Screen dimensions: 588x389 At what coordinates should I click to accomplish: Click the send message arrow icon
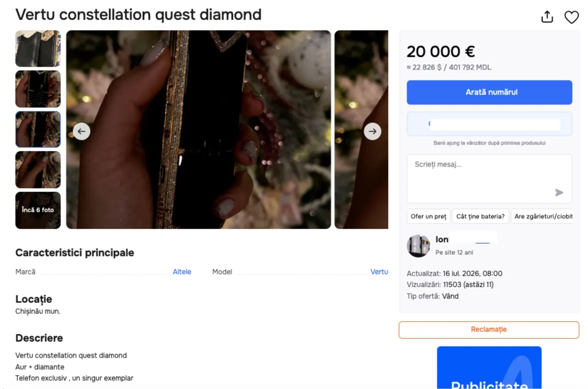[559, 192]
